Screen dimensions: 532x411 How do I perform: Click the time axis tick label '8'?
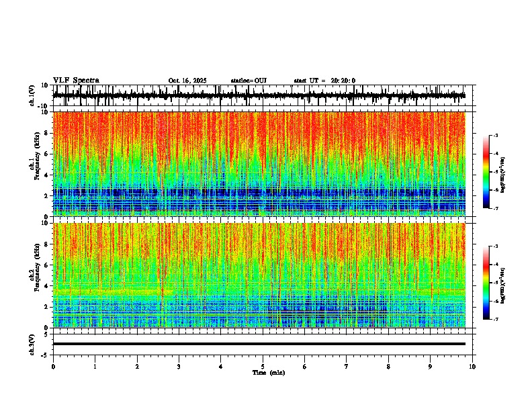point(388,367)
